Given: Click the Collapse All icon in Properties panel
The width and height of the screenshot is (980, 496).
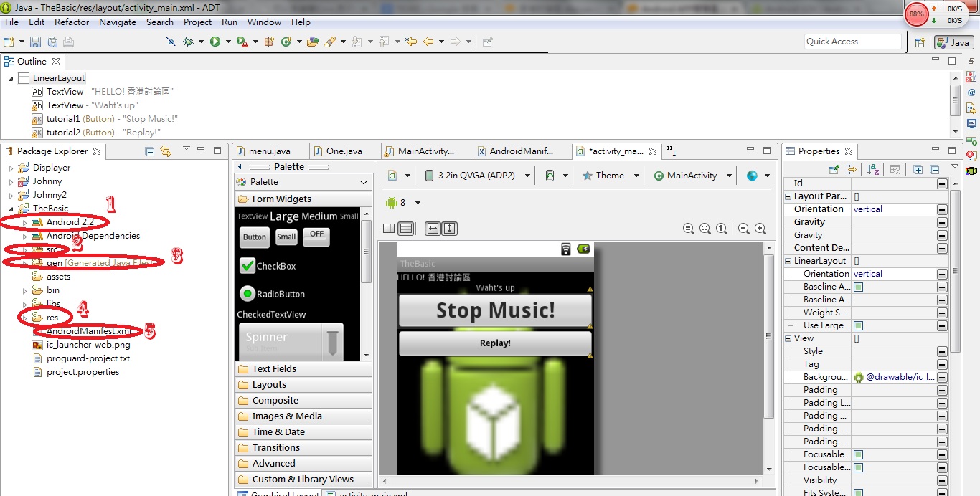Looking at the screenshot, I should pos(934,170).
